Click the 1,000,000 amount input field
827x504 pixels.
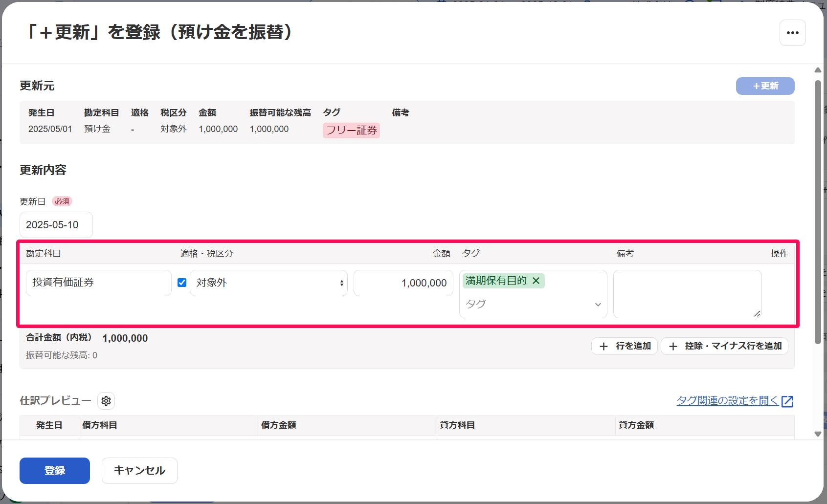[x=403, y=283]
